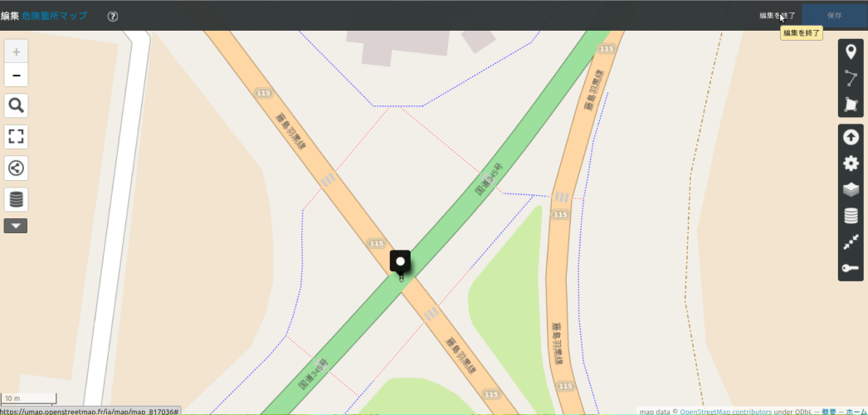
Task: Open the data layers browser on left
Action: click(x=17, y=199)
